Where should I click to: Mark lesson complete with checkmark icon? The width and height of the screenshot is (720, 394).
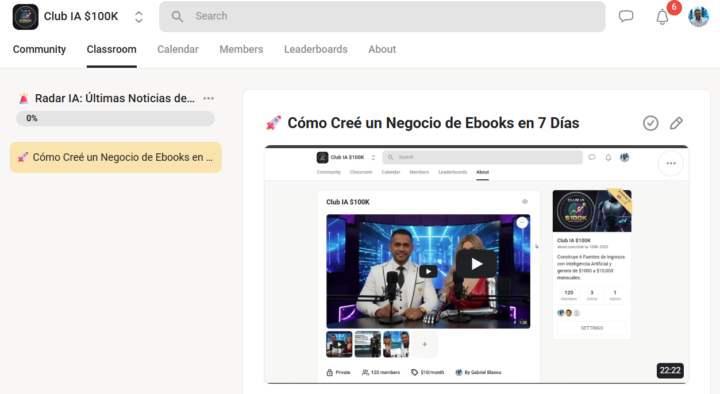(x=651, y=123)
